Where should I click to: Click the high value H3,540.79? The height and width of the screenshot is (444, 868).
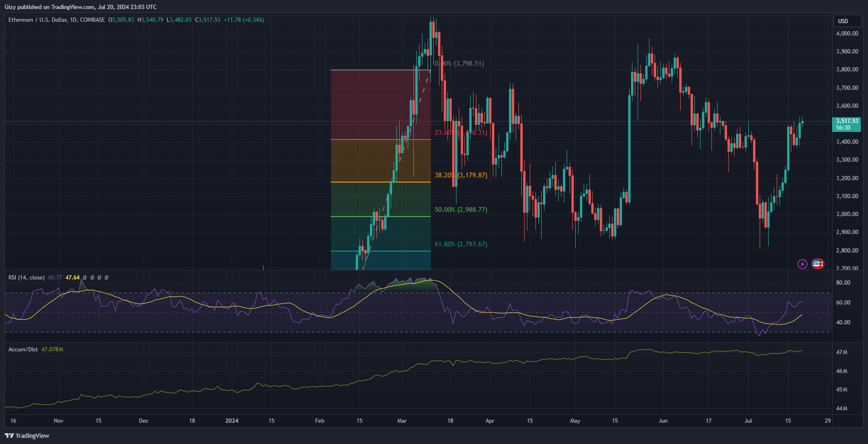click(150, 20)
